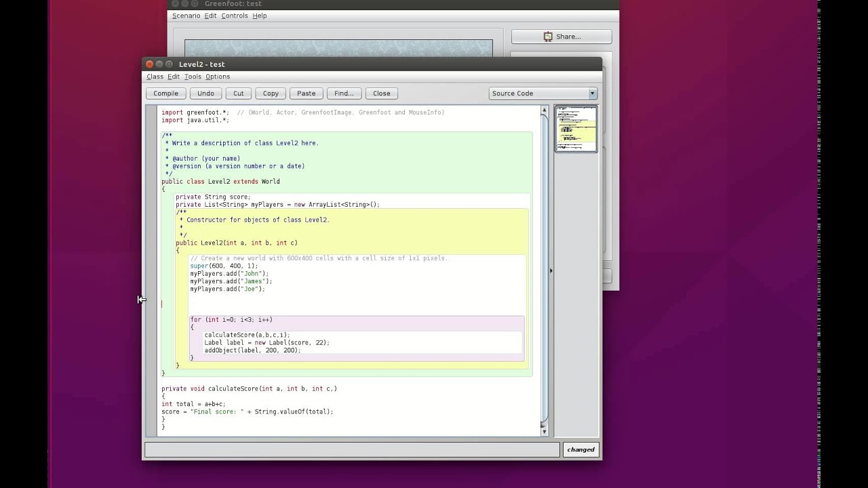Click the 'Label label = new Label(score, 22);' line
Image resolution: width=868 pixels, height=488 pixels.
(267, 342)
